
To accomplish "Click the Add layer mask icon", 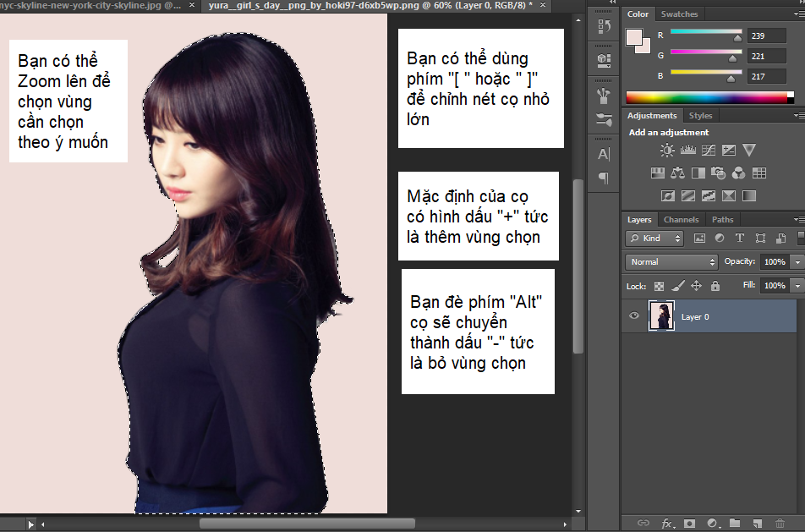I will pos(689,523).
